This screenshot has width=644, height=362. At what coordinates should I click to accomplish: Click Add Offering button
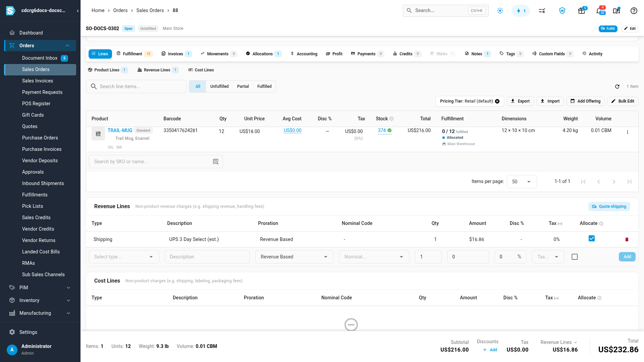(x=586, y=101)
